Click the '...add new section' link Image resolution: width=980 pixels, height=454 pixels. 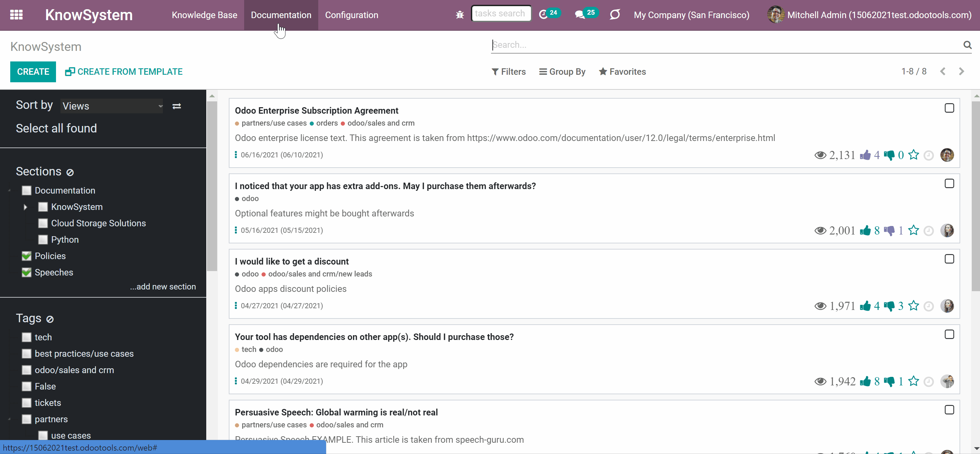tap(163, 287)
